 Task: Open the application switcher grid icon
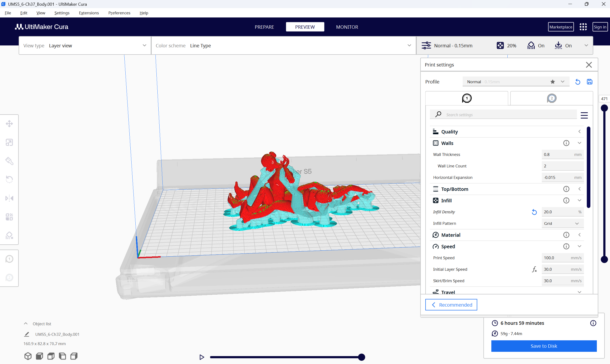[583, 27]
